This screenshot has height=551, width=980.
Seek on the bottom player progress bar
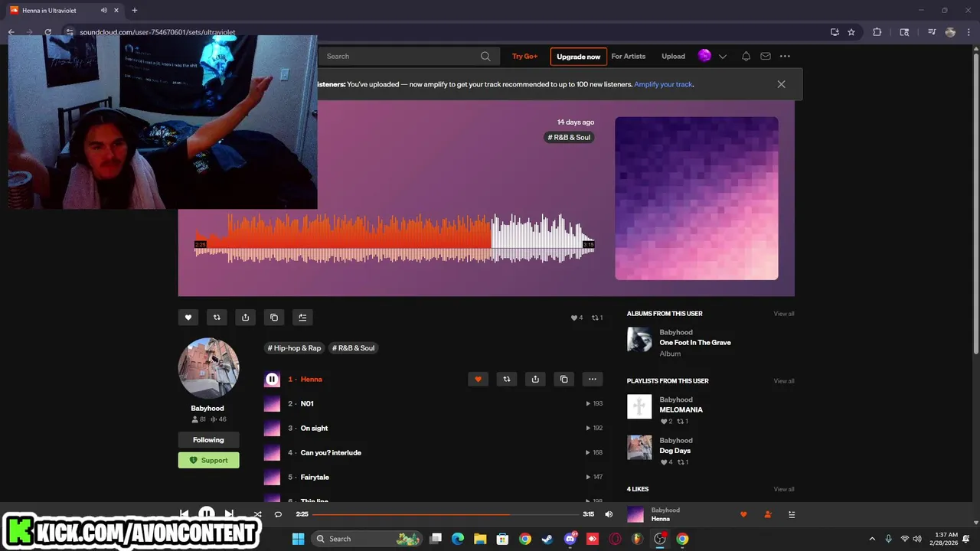click(x=446, y=514)
